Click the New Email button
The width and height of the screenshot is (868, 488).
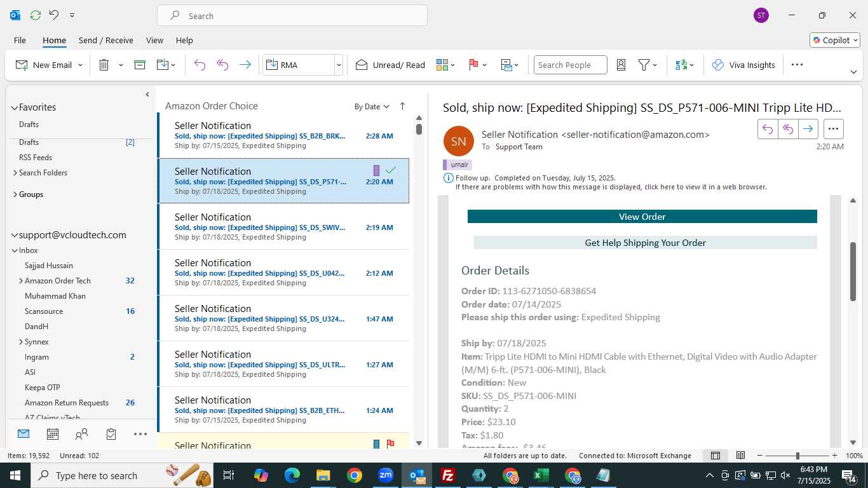coord(44,65)
